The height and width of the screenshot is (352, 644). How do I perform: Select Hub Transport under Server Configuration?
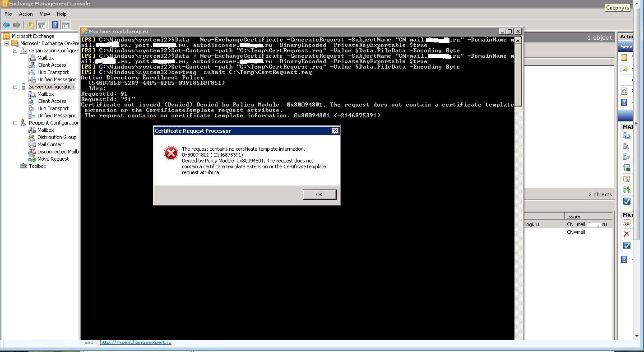point(53,108)
